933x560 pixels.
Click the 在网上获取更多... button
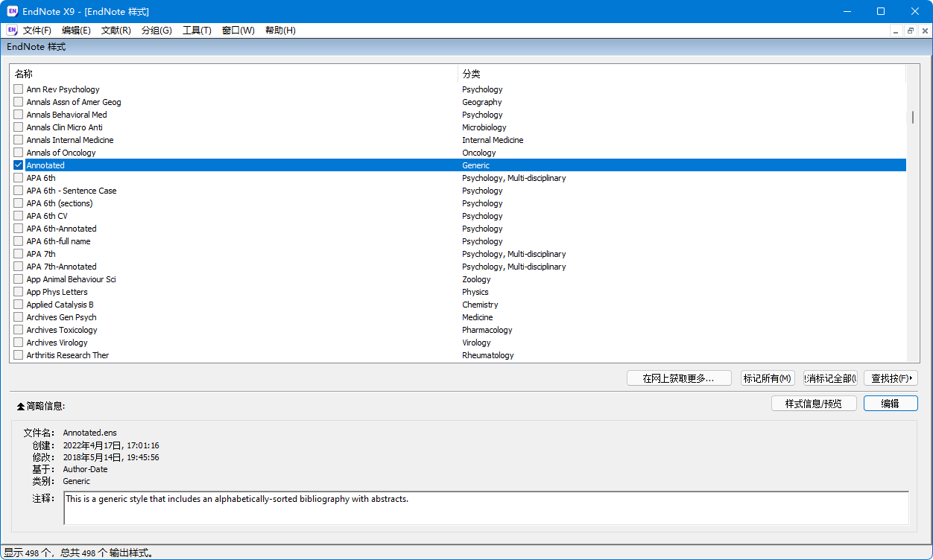(678, 378)
